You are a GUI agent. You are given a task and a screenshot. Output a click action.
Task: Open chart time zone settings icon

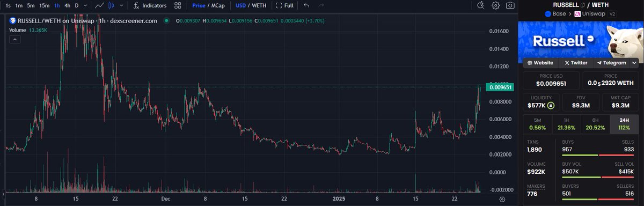(x=502, y=198)
